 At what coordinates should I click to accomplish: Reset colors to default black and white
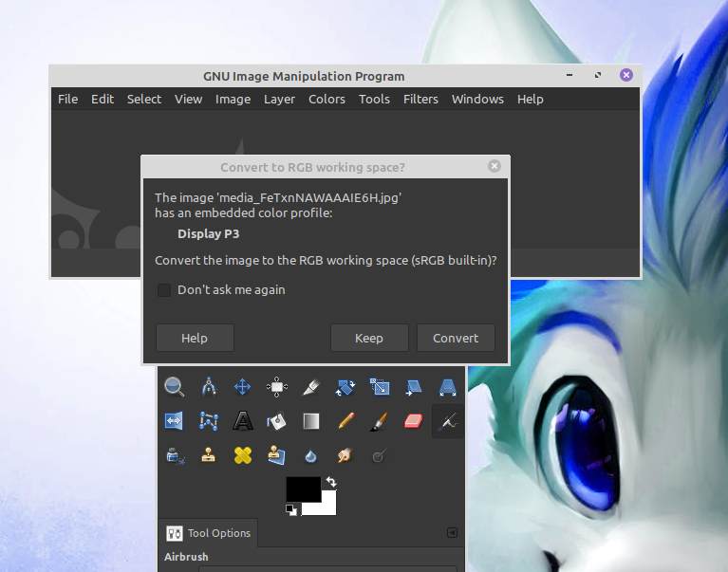(291, 509)
